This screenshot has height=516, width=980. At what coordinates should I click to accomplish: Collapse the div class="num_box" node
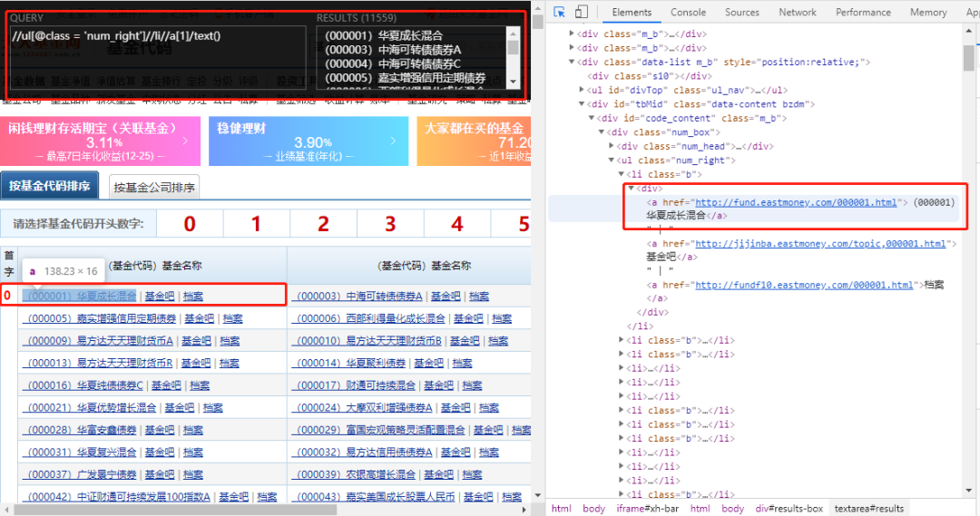[x=602, y=132]
